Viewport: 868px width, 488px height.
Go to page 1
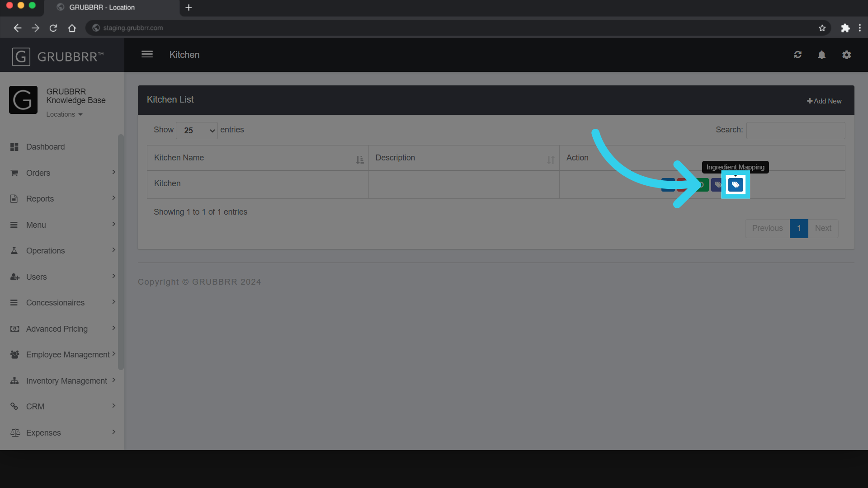[x=799, y=229]
